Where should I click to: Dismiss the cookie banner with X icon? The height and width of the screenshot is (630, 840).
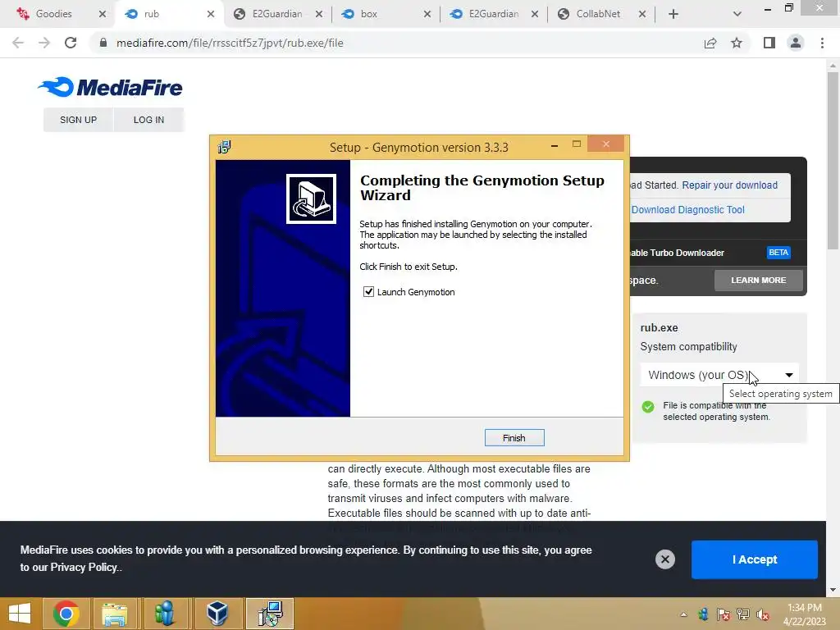[x=664, y=559]
